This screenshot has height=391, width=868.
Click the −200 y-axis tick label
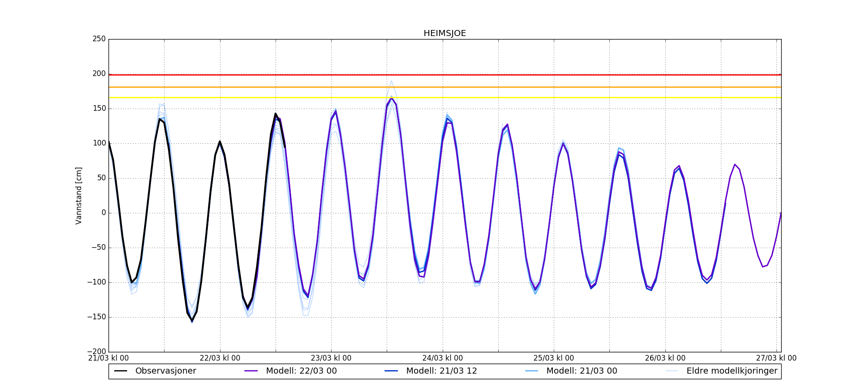click(96, 351)
